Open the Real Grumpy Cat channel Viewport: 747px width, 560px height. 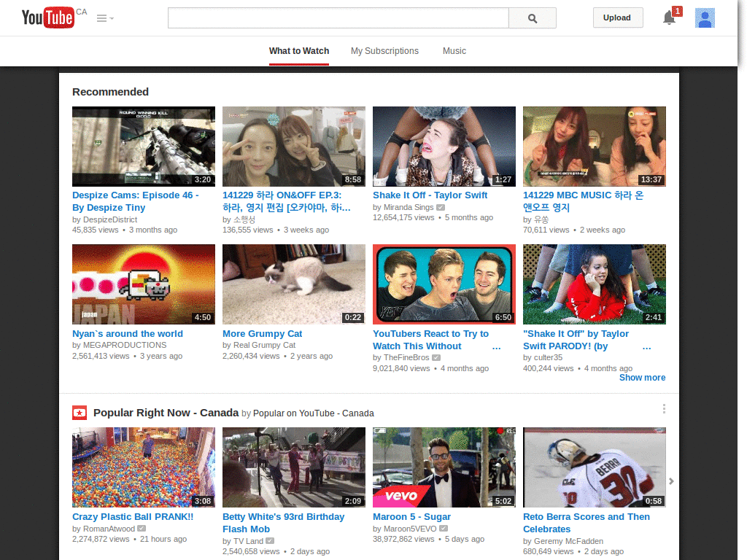pyautogui.click(x=264, y=345)
